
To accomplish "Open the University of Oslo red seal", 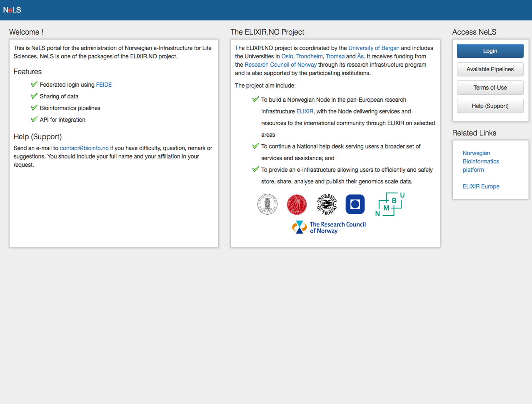I will click(x=297, y=204).
